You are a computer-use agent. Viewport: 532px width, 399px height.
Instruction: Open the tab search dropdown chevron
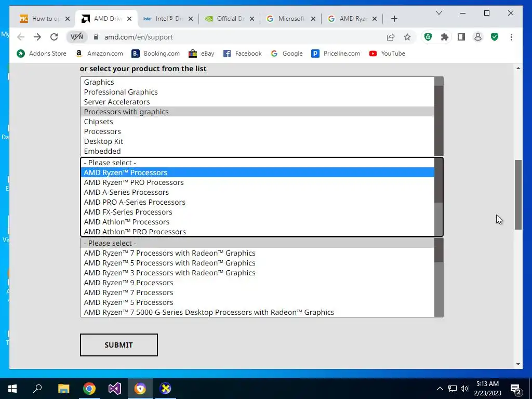(x=438, y=13)
